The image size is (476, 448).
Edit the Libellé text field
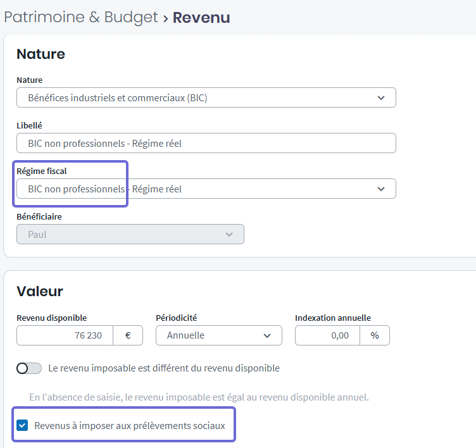point(206,143)
